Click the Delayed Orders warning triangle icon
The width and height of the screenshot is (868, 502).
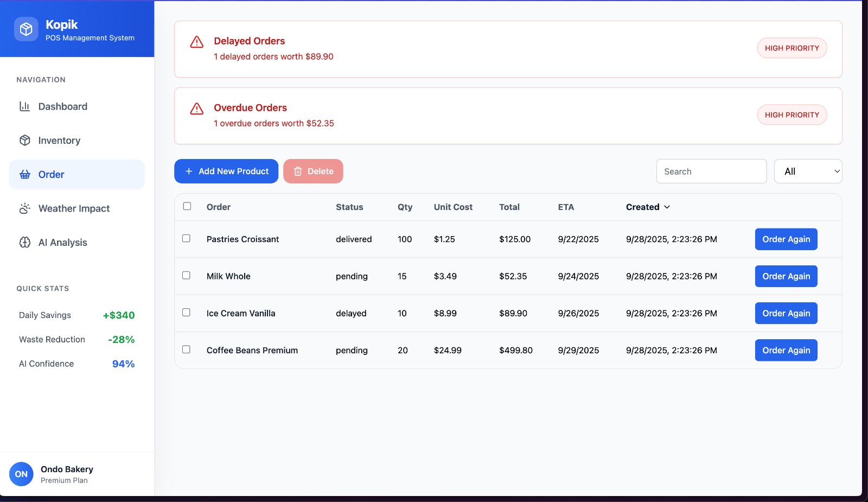pos(196,42)
